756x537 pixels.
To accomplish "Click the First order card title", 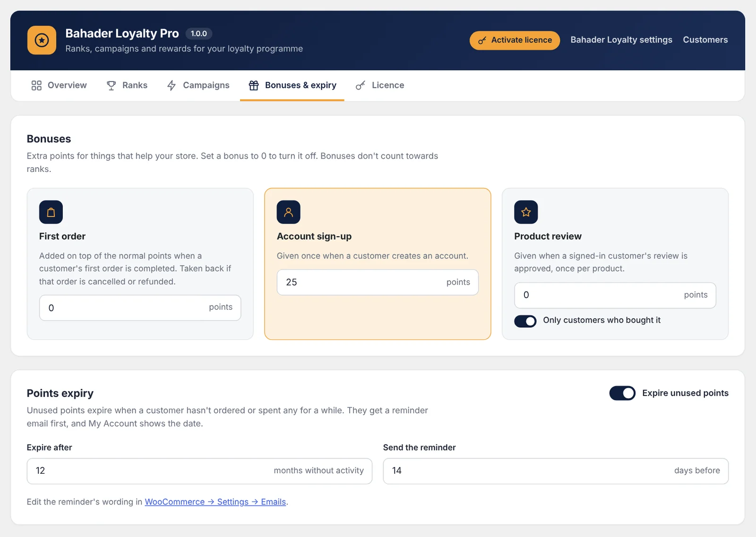I will point(62,236).
